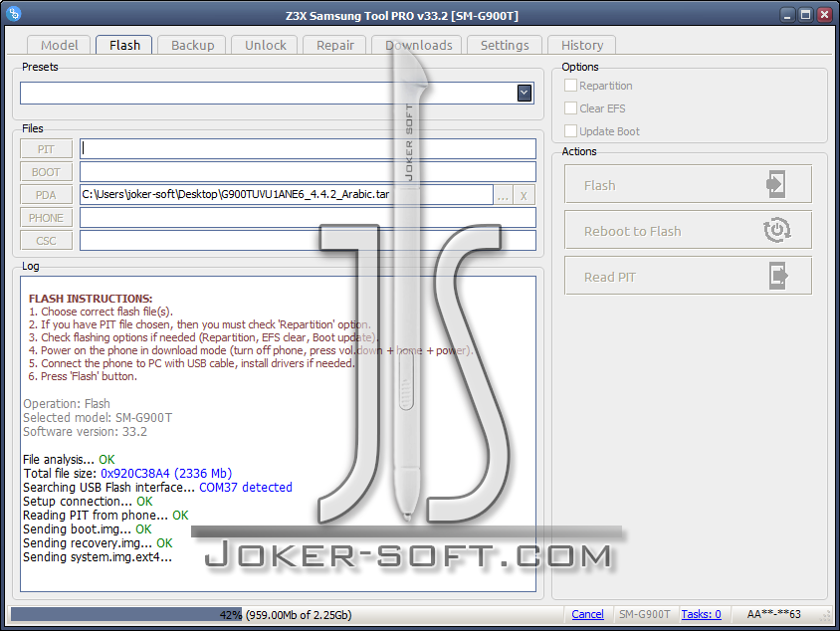Click 'Selected model: SM-G900T' log line
Viewport: 840px width, 631px height.
[98, 418]
